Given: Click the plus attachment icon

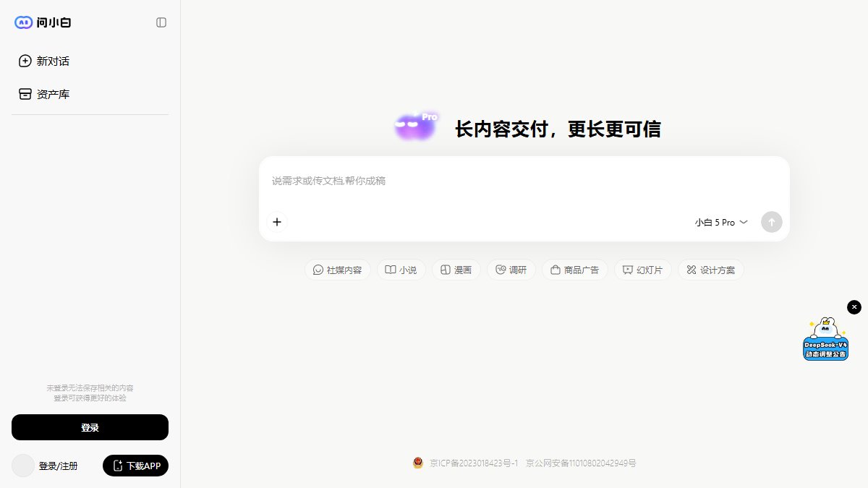Looking at the screenshot, I should (x=276, y=222).
